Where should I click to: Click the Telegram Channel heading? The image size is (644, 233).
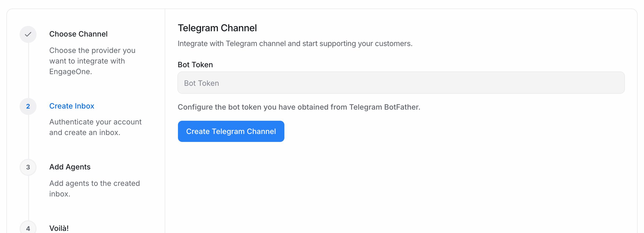[x=217, y=28]
